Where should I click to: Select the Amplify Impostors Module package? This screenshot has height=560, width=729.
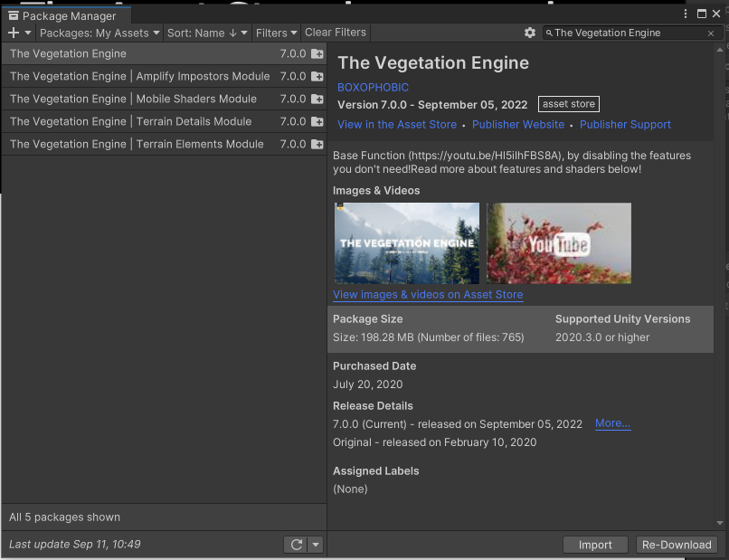tap(164, 76)
